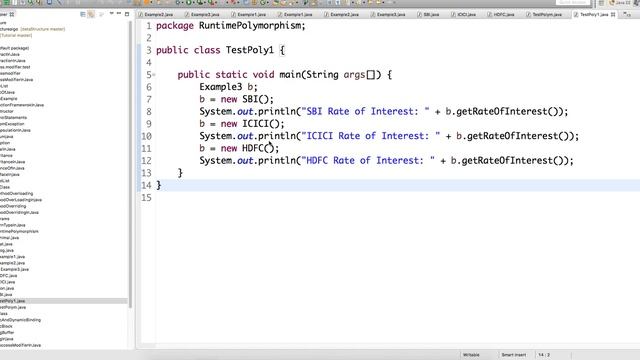Image resolution: width=640 pixels, height=360 pixels.
Task: Close the TestPoly1.java editor tab
Action: pos(613,15)
